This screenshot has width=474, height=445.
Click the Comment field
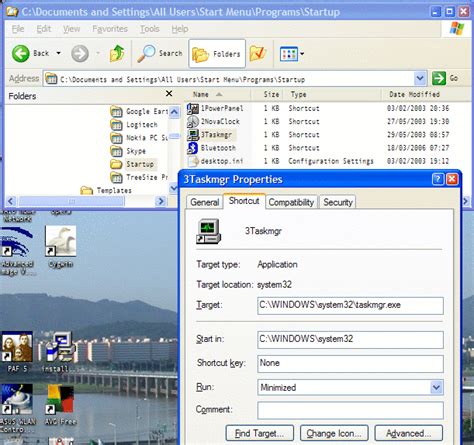[350, 410]
